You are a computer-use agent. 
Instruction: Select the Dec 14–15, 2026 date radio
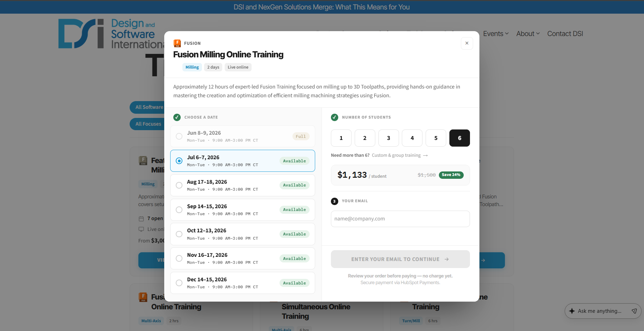[179, 283]
